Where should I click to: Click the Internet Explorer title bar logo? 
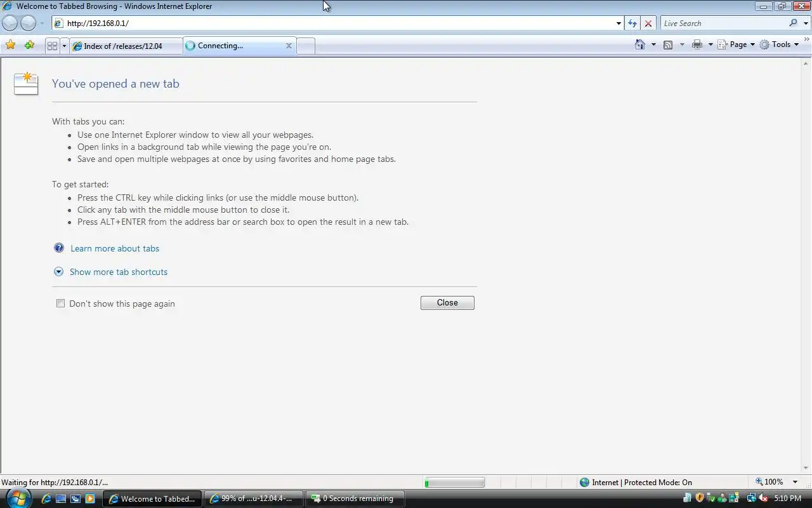[x=8, y=6]
